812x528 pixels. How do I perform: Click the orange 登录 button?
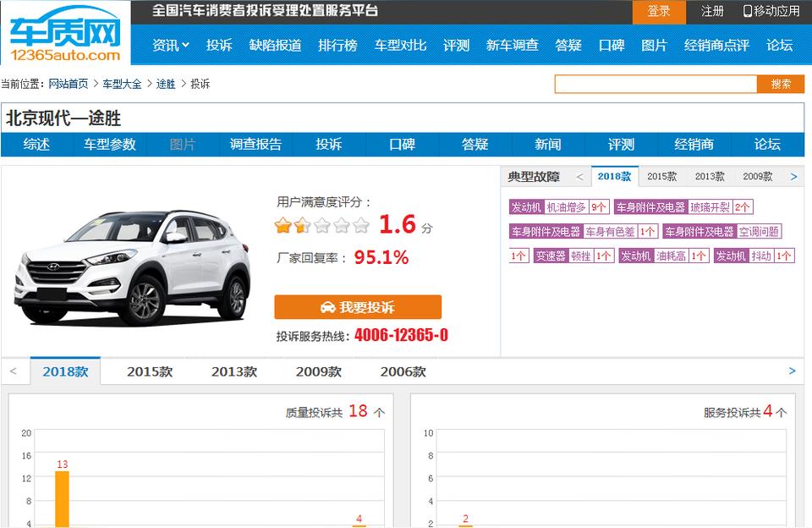click(659, 11)
